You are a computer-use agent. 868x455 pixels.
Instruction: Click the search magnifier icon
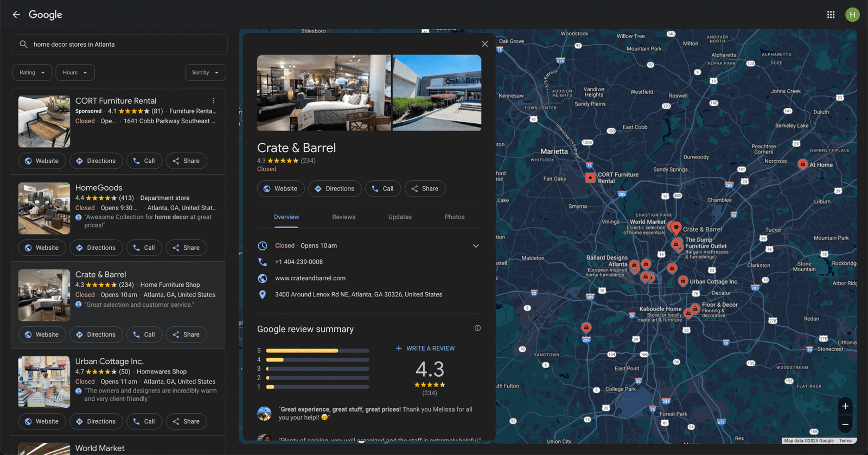click(x=23, y=45)
